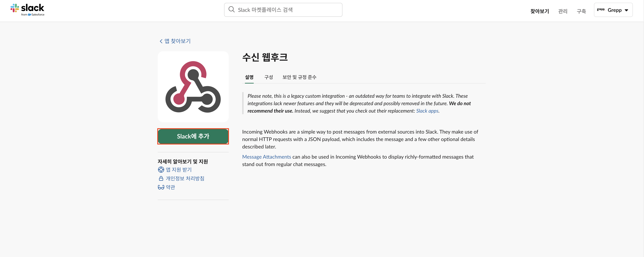
Task: Click the lifebuoy app support icon
Action: coord(161,169)
